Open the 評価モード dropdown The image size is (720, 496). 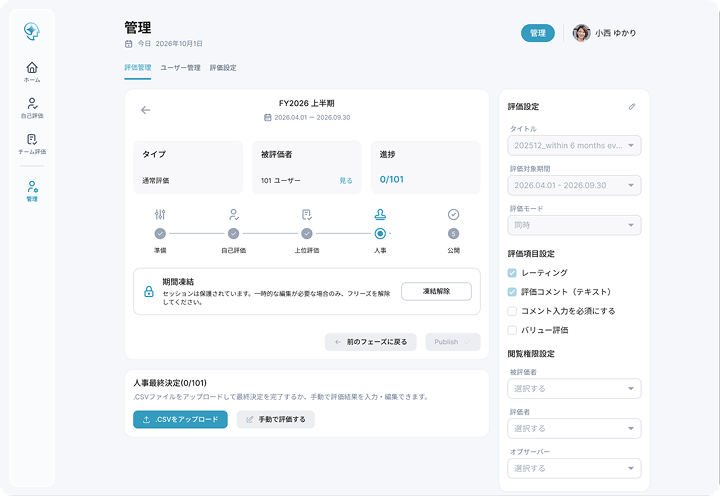pyautogui.click(x=574, y=225)
